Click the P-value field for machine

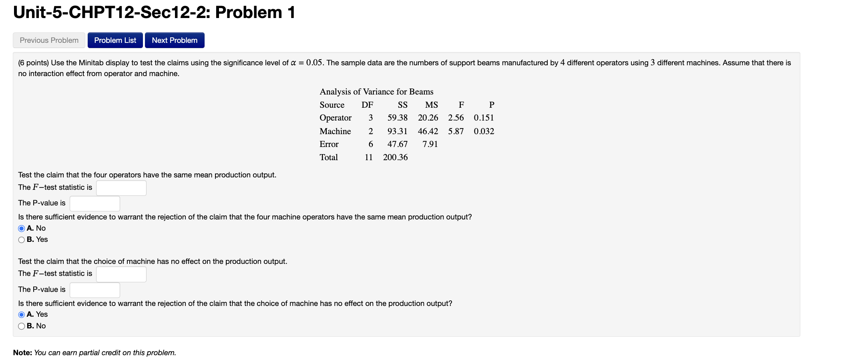click(94, 290)
